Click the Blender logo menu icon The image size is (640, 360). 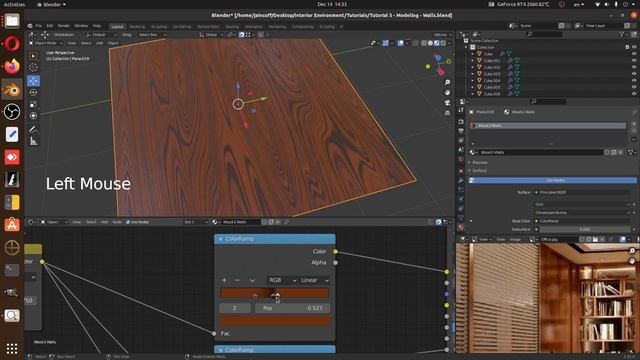[30, 26]
